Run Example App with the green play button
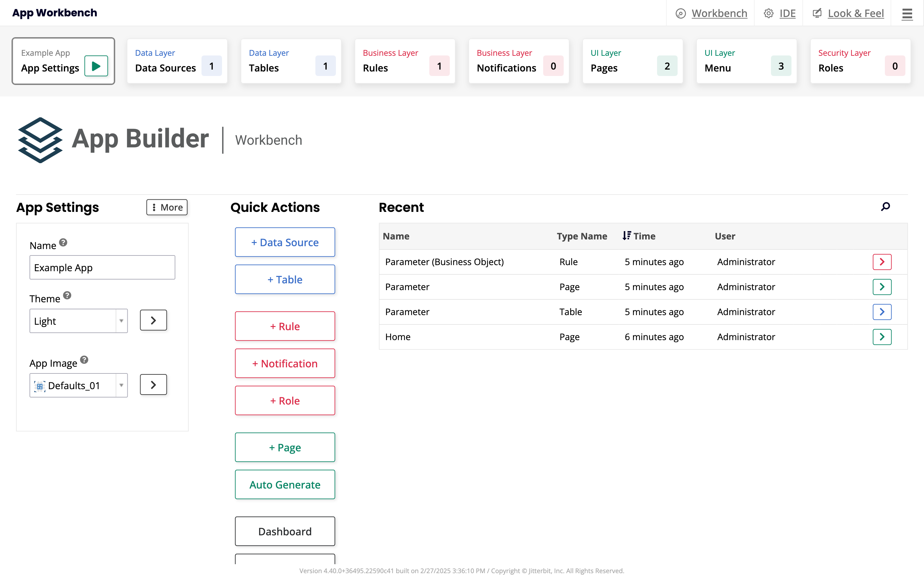924x577 pixels. click(x=96, y=66)
